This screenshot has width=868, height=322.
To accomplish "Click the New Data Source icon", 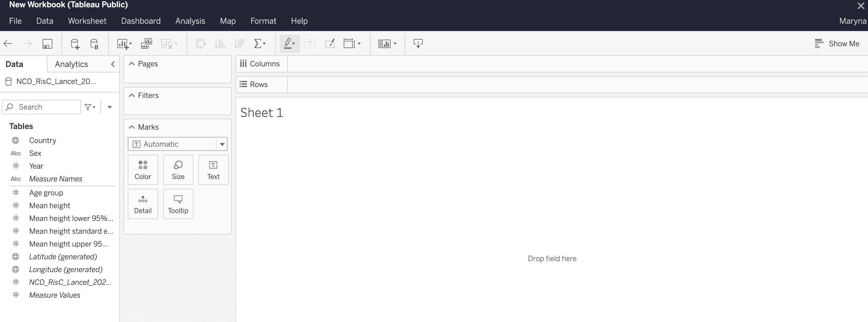I will (x=75, y=44).
